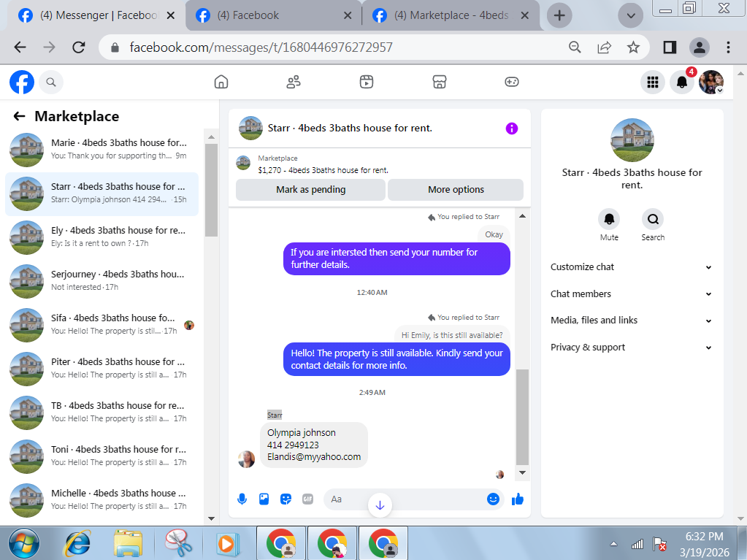
Task: Choose a GIF icon
Action: [x=307, y=499]
